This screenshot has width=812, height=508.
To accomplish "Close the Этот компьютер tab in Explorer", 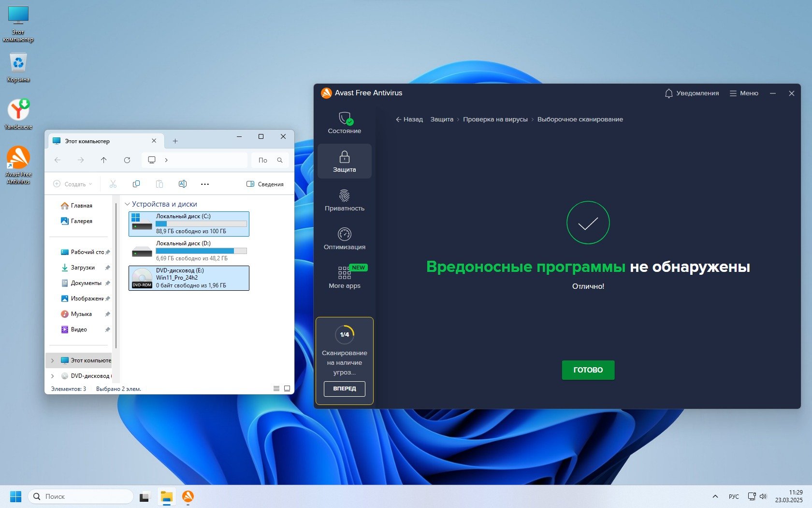I will pyautogui.click(x=154, y=141).
